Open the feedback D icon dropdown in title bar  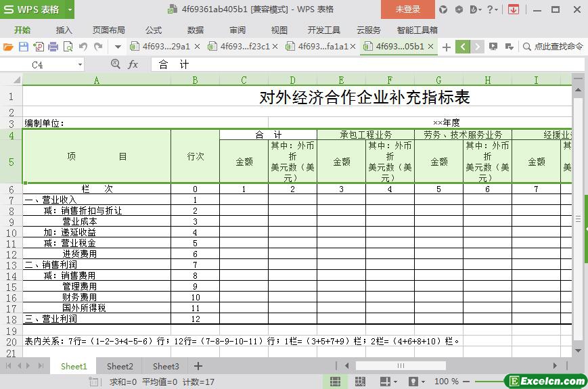point(476,9)
